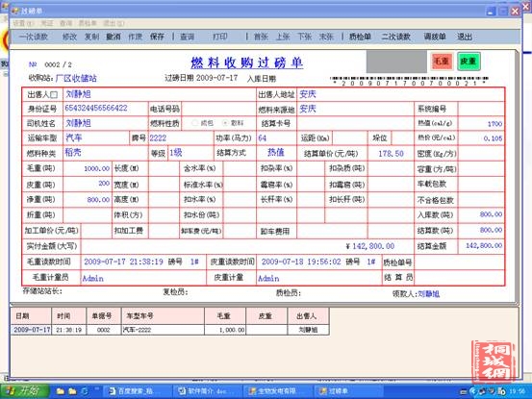Click 复制 in the toolbar
The width and height of the screenshot is (532, 399).
tap(91, 37)
